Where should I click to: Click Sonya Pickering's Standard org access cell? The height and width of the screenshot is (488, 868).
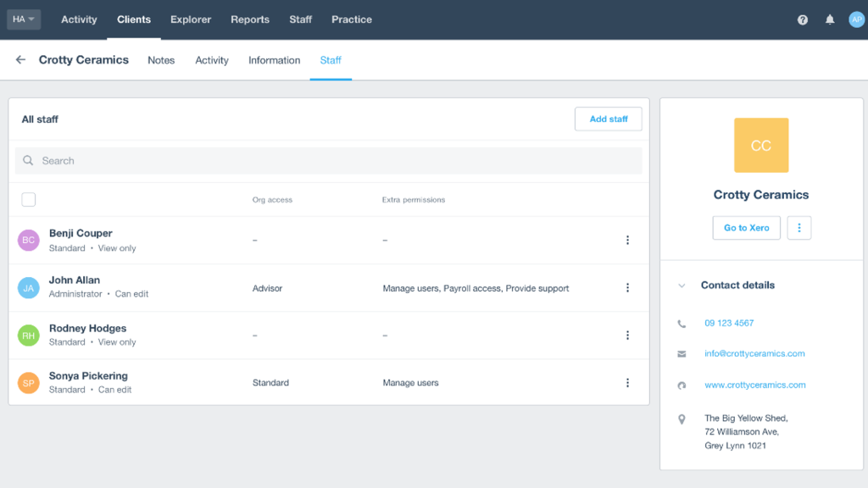[270, 383]
